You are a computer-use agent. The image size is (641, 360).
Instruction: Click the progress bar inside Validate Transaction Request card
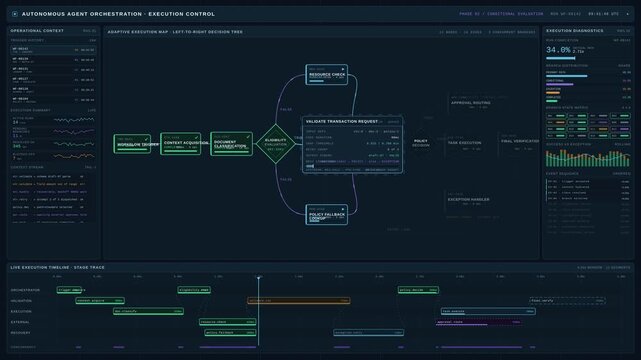click(352, 166)
